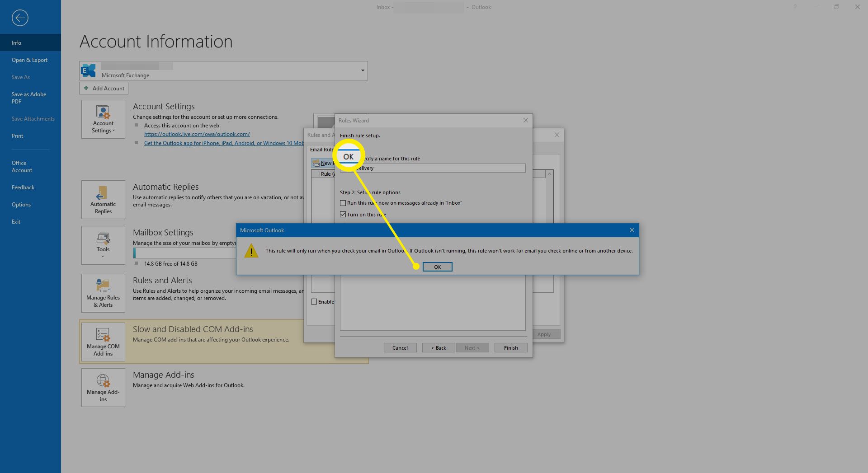Expand the account selector dropdown

(362, 70)
